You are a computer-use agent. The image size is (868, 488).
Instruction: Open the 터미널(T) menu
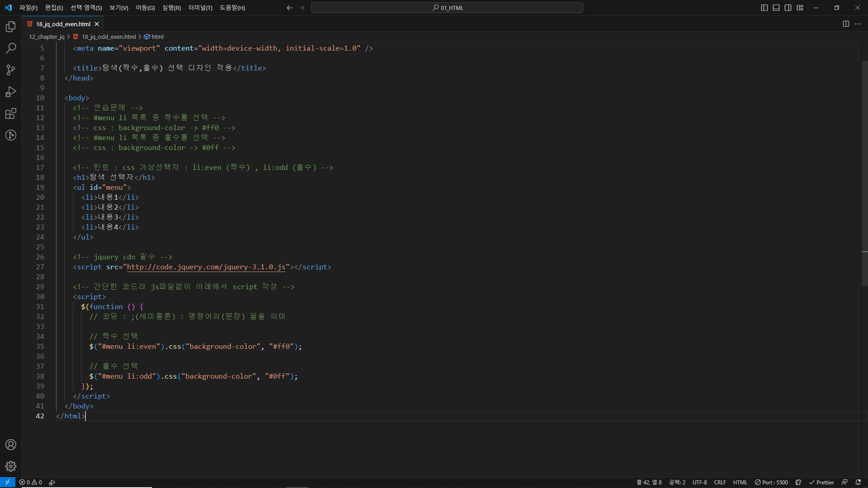coord(200,8)
